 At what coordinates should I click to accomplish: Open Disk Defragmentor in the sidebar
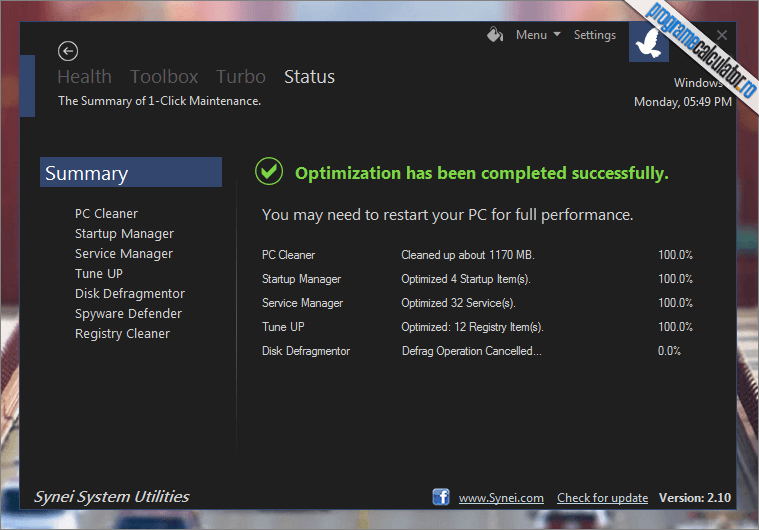130,294
